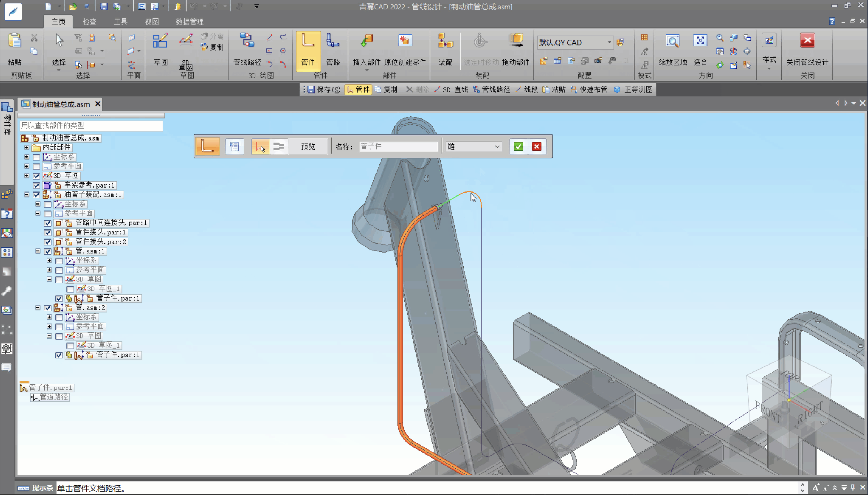Screen dimensions: 868x495
Task: Select 管道路径 in lower pane
Action: coord(50,397)
